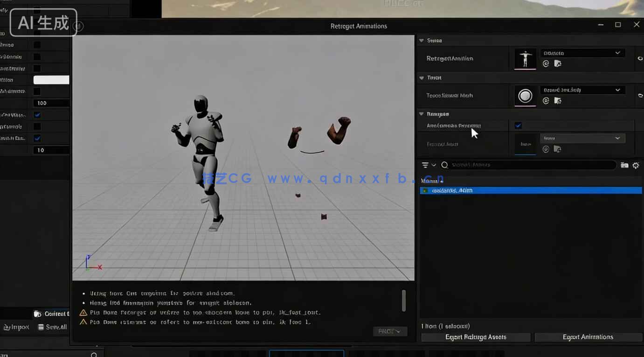Open the Target skeletal mesh dropdown

[x=582, y=90]
